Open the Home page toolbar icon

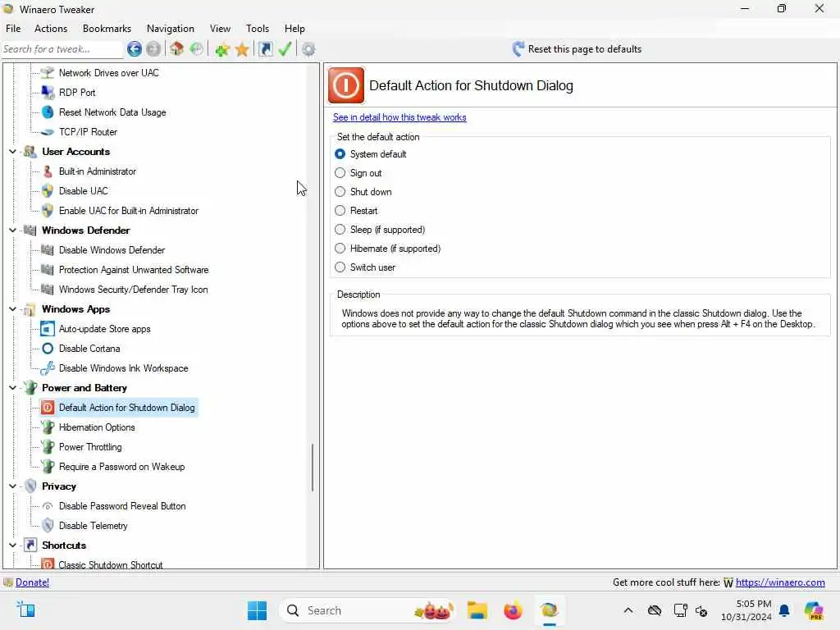click(177, 49)
